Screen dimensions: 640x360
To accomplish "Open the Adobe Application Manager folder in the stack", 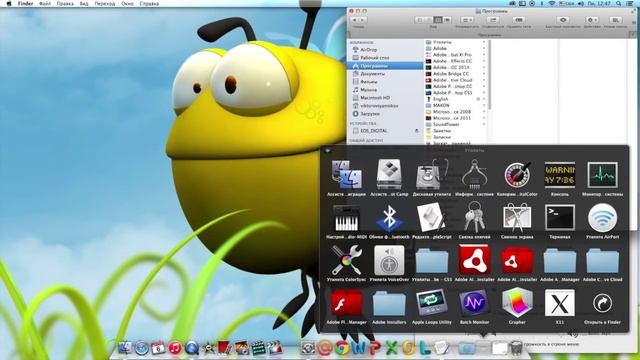I will [560, 260].
